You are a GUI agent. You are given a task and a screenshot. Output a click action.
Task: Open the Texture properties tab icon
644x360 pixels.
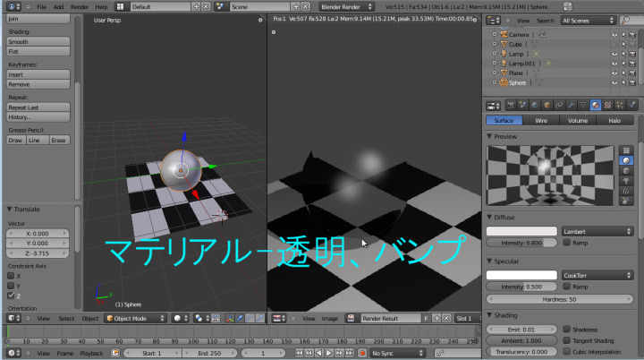[x=606, y=105]
